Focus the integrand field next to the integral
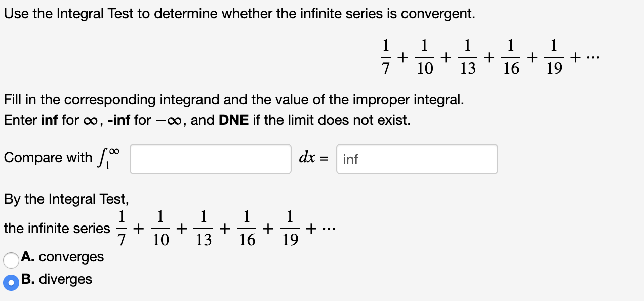 [210, 159]
